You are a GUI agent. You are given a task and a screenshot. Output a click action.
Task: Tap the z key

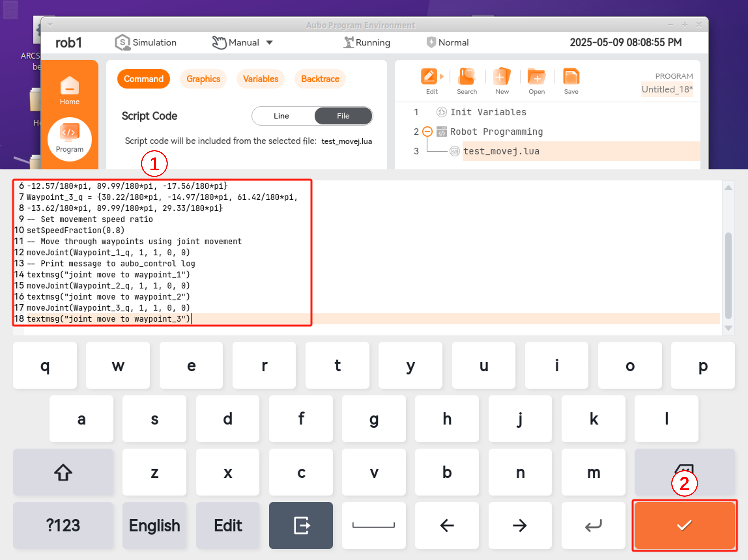click(154, 472)
